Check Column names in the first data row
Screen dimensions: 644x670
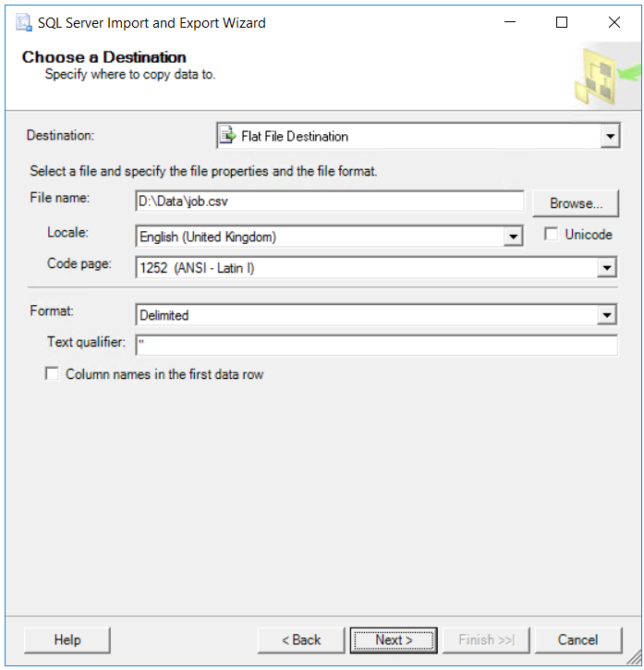coord(52,374)
